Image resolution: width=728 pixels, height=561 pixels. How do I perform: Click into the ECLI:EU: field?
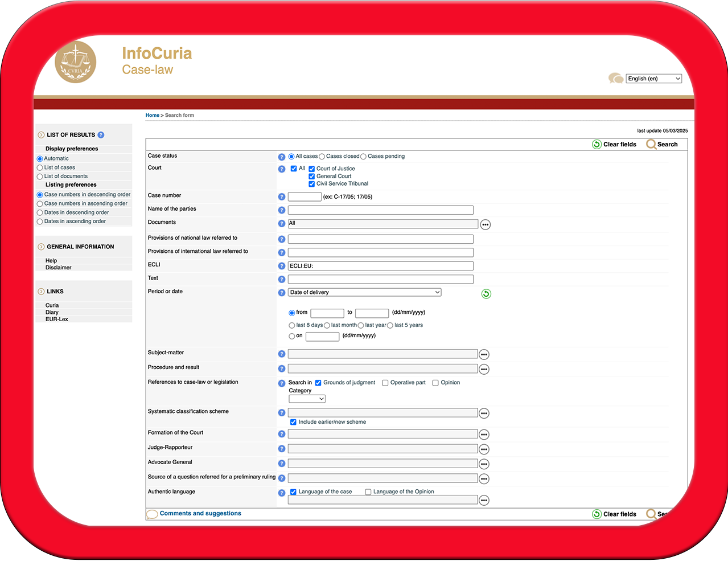pos(381,266)
